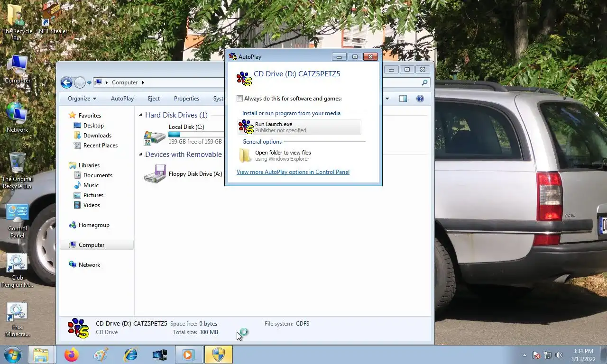Select Music library
Image resolution: width=607 pixels, height=364 pixels.
tap(91, 185)
